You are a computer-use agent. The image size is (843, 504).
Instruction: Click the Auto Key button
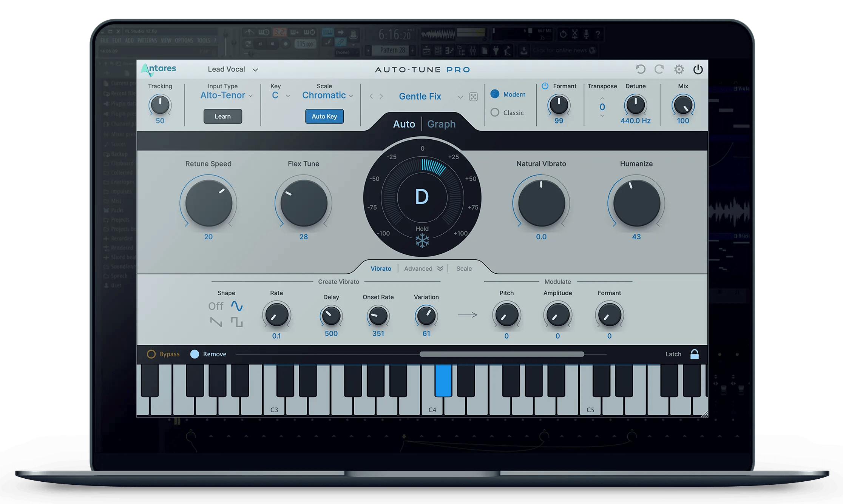coord(324,116)
